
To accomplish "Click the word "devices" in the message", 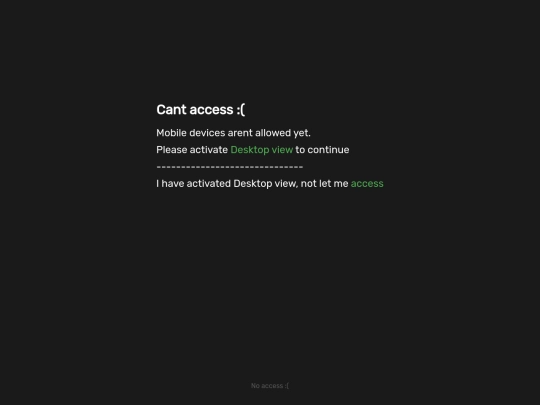I will click(x=207, y=133).
